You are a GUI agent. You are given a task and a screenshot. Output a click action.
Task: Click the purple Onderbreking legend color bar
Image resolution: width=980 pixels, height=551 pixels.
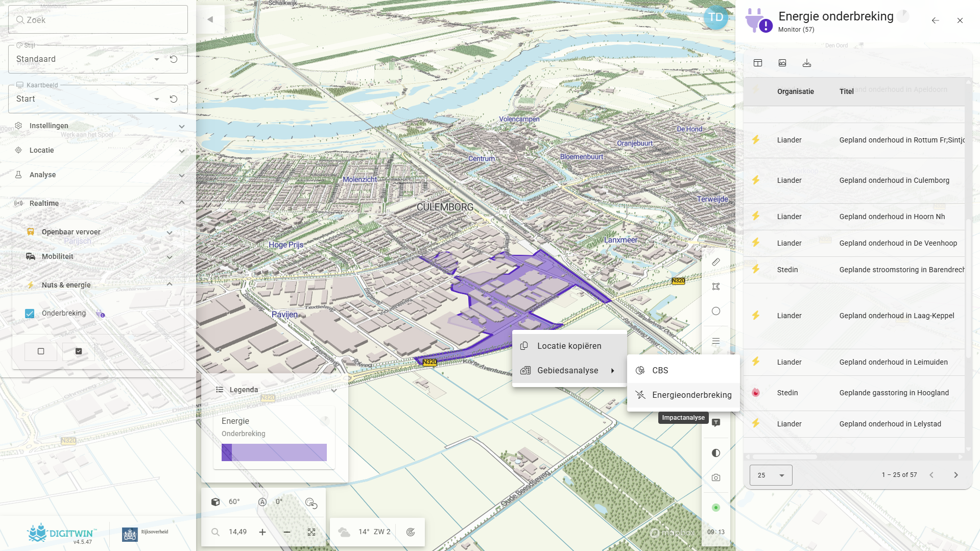(274, 452)
